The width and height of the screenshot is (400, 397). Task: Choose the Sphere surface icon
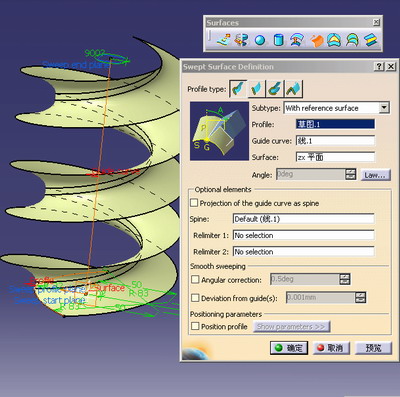pos(260,40)
